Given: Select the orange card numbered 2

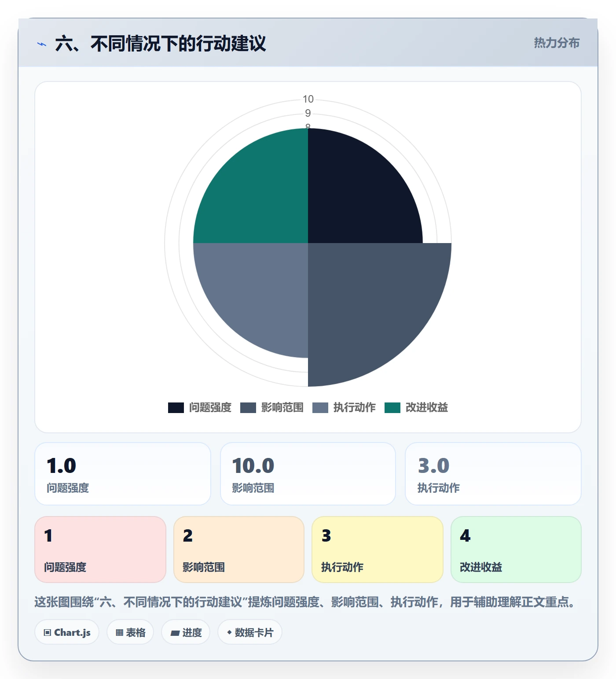Looking at the screenshot, I should click(239, 550).
